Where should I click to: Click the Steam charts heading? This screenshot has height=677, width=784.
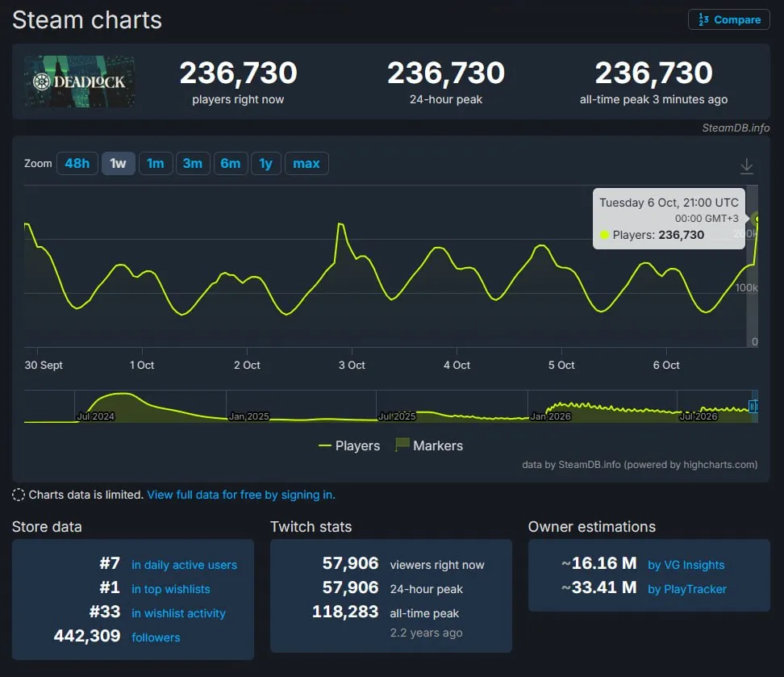87,20
